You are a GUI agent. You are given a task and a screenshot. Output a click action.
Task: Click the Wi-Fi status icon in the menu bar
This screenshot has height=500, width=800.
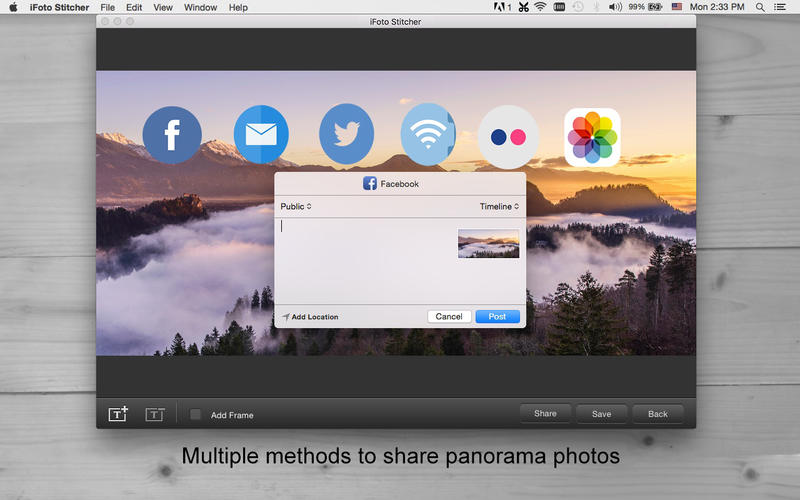(540, 7)
